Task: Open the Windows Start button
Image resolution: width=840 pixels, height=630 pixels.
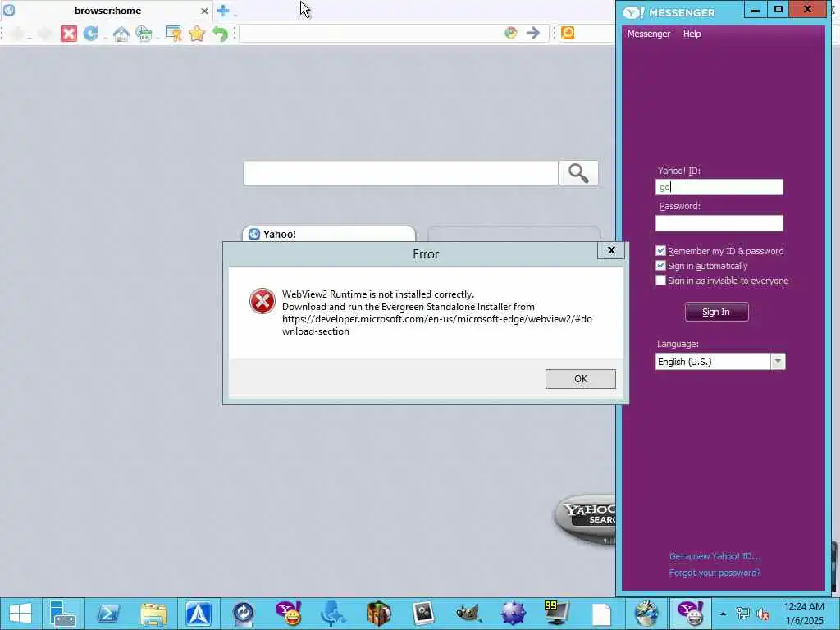Action: [21, 614]
